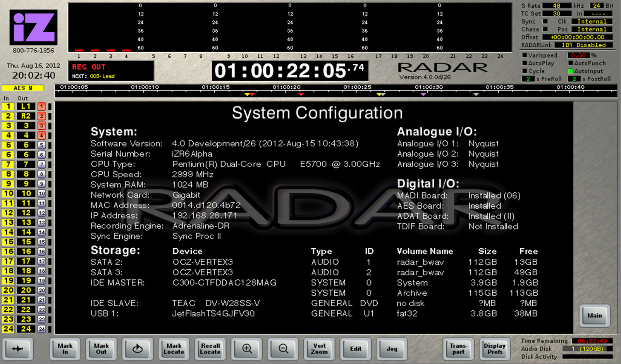Select output L1 box
Viewport: 621px width, 364px height.
click(x=26, y=106)
